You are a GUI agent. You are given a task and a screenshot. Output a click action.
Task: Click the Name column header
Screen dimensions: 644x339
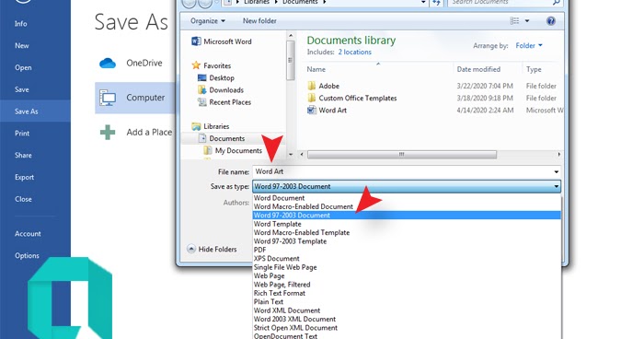click(x=316, y=69)
